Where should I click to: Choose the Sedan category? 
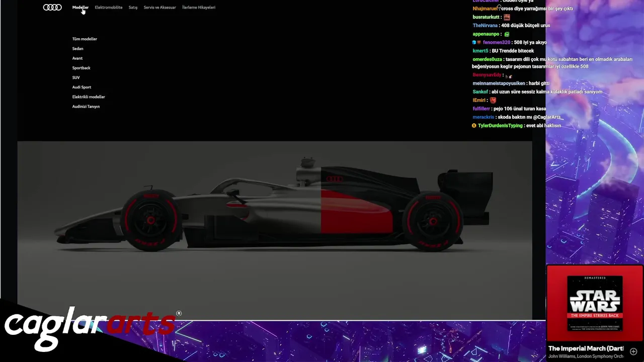pyautogui.click(x=77, y=48)
